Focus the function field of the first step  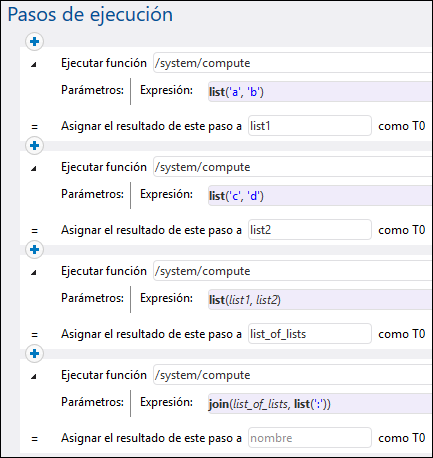293,63
